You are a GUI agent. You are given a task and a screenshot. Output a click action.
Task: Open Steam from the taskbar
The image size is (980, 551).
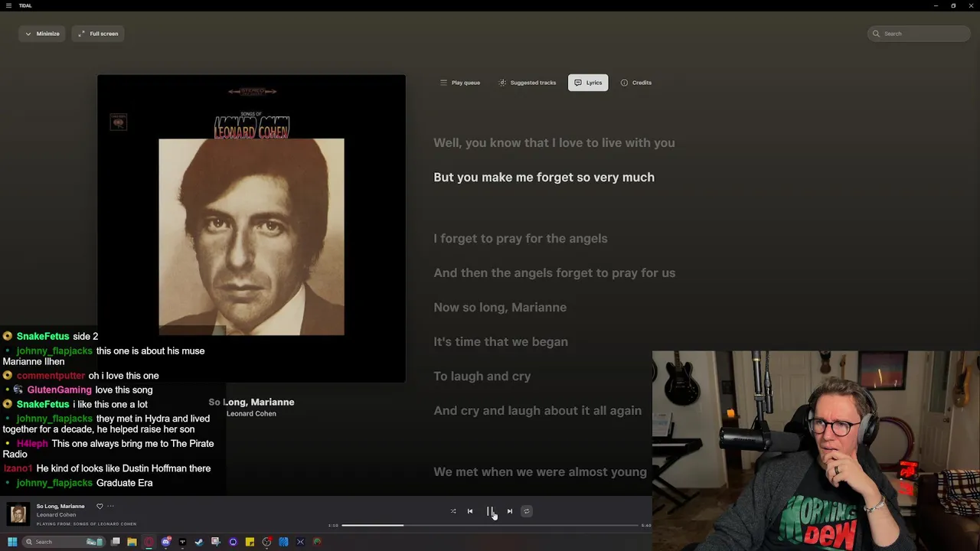pyautogui.click(x=199, y=542)
